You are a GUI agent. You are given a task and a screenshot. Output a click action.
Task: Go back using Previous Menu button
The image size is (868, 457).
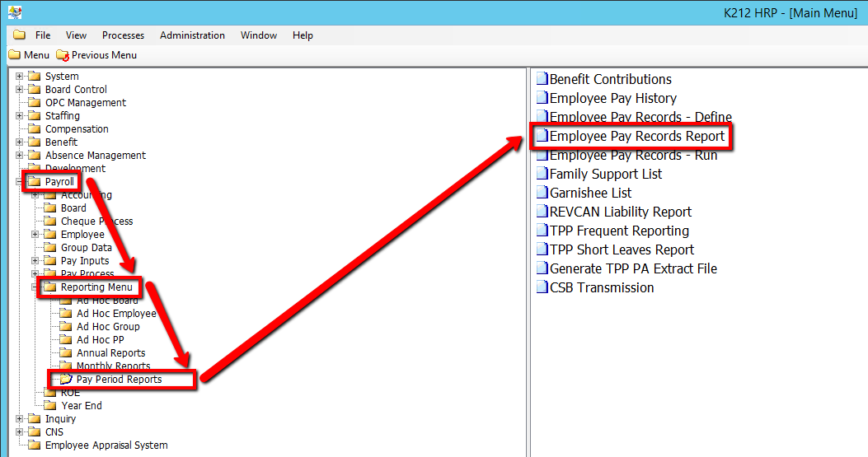point(96,55)
